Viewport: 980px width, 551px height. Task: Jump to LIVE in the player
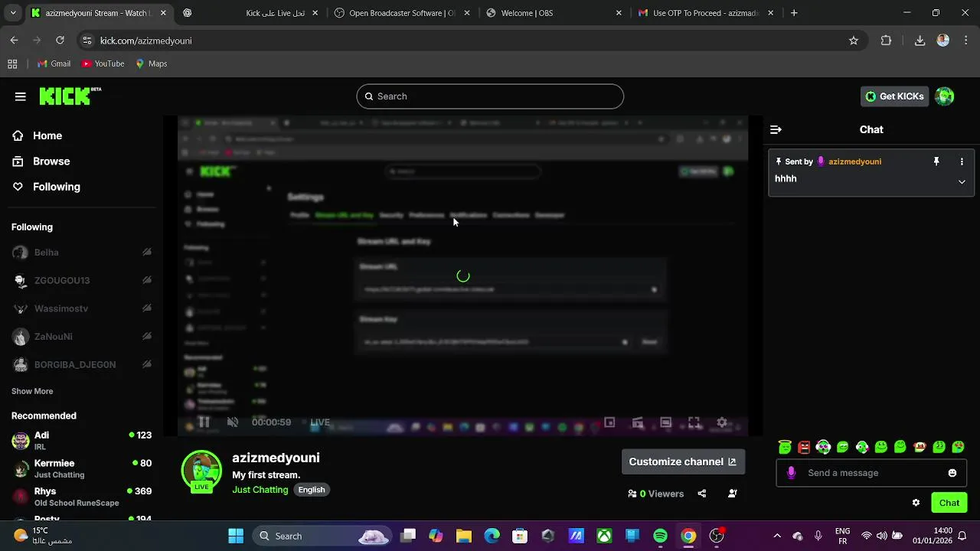[x=320, y=422]
